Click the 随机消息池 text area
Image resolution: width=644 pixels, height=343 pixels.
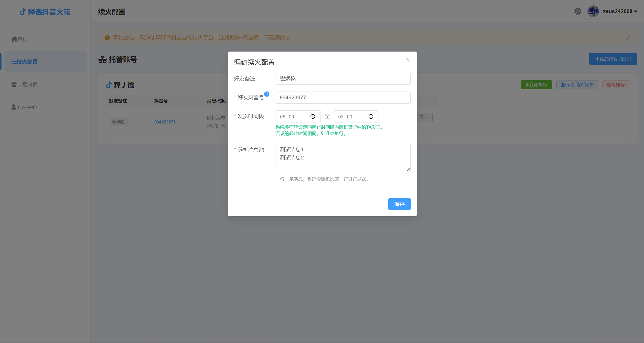[x=343, y=157]
